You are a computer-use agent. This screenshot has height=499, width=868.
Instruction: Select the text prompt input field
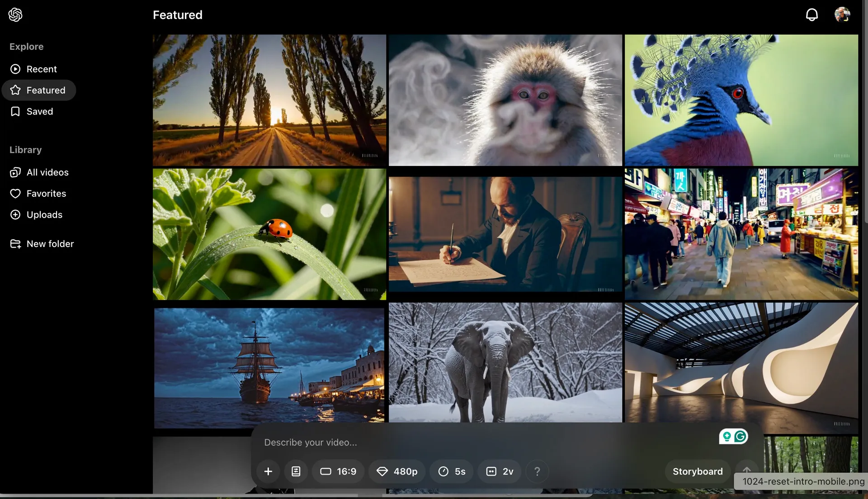489,442
